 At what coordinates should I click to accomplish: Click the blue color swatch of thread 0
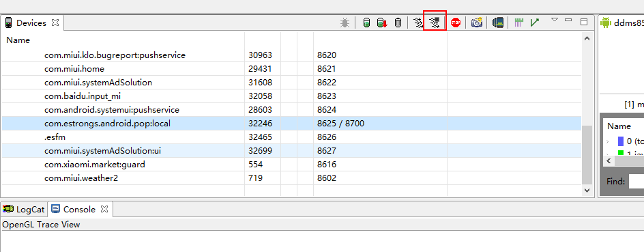(621, 141)
